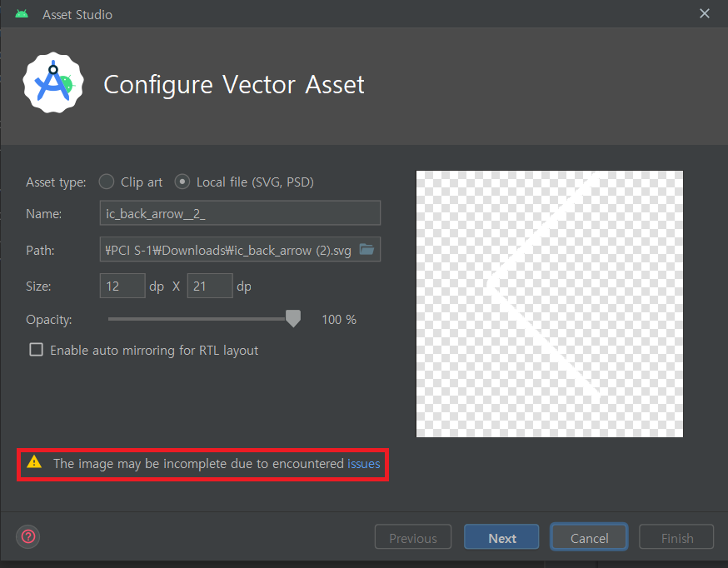Click the Opacity slider handle
Viewport: 728px width, 568px height.
(293, 319)
